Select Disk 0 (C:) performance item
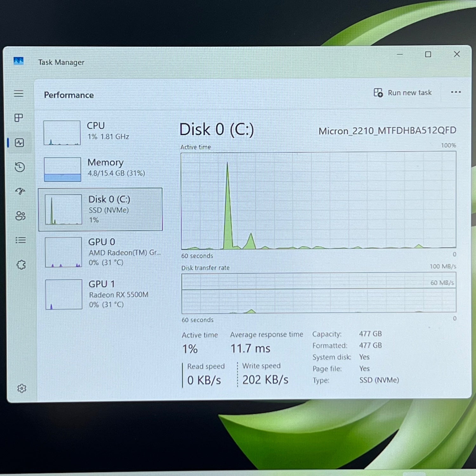This screenshot has width=476, height=476. 101,209
